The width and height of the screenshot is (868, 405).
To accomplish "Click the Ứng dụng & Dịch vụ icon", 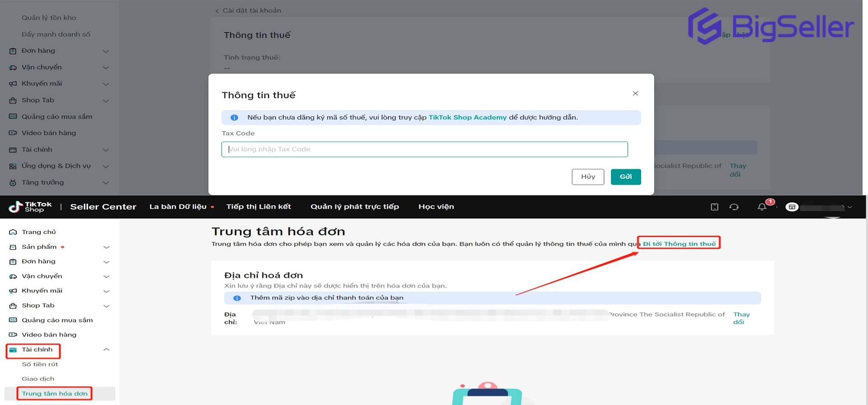I will 13,166.
